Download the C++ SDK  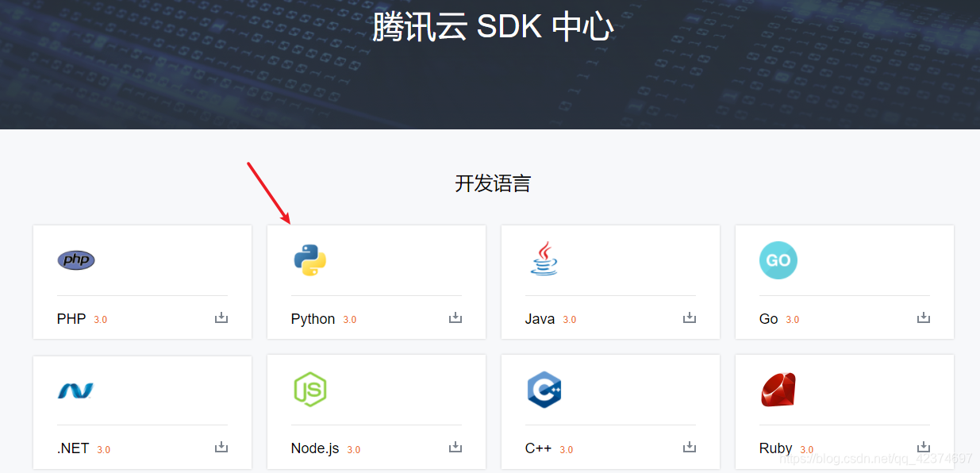click(x=690, y=448)
